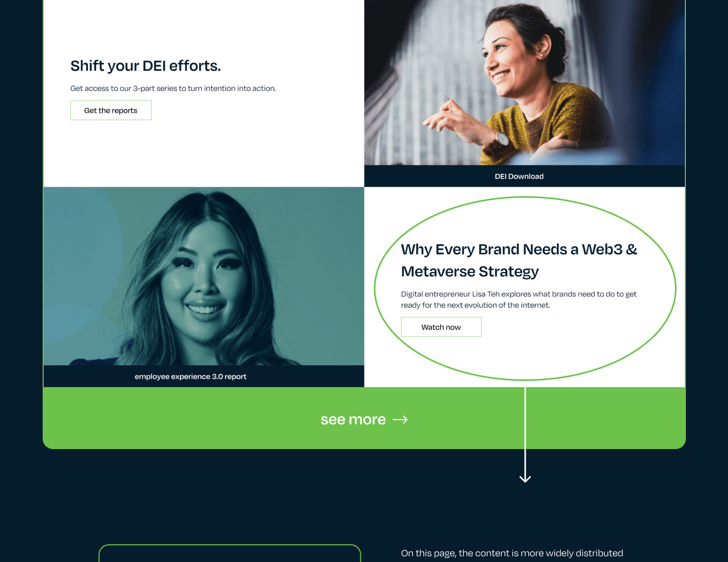Click the Watch now button
Screen dimensions: 728x562
[441, 327]
